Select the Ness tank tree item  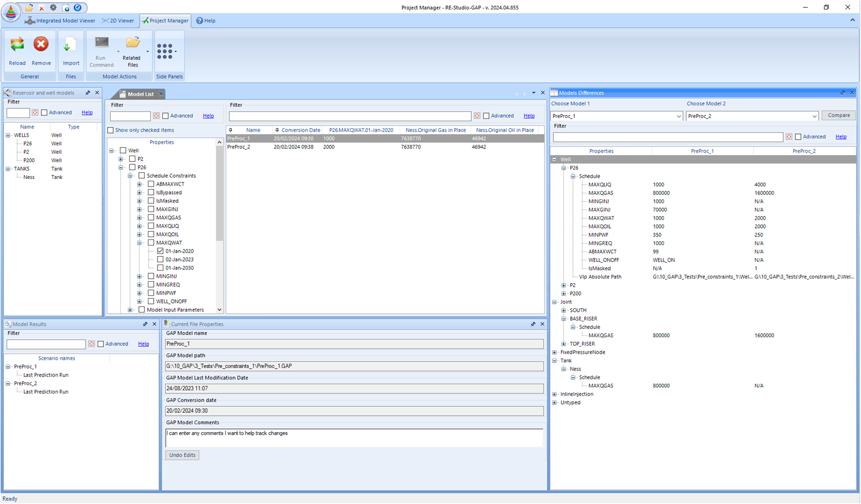click(29, 177)
